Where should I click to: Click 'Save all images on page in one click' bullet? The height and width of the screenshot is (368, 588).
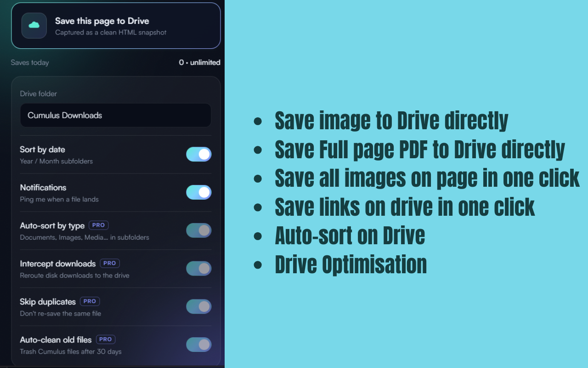pyautogui.click(x=427, y=178)
